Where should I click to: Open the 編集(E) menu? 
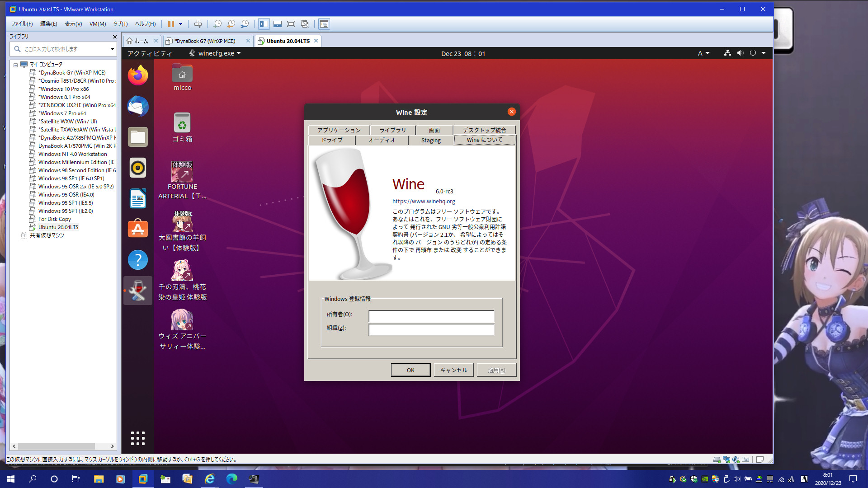49,24
